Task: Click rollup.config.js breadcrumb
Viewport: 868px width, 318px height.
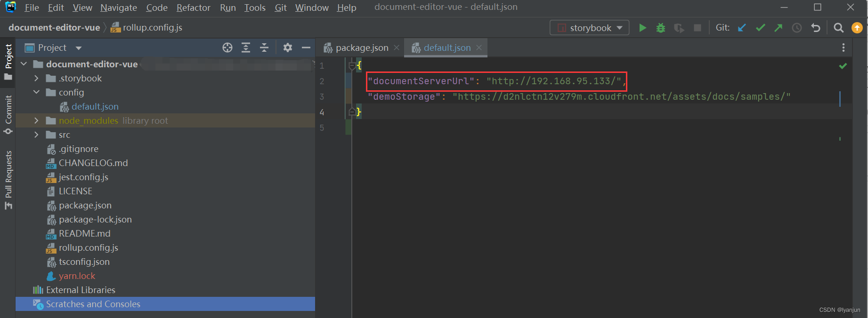Action: (x=146, y=27)
